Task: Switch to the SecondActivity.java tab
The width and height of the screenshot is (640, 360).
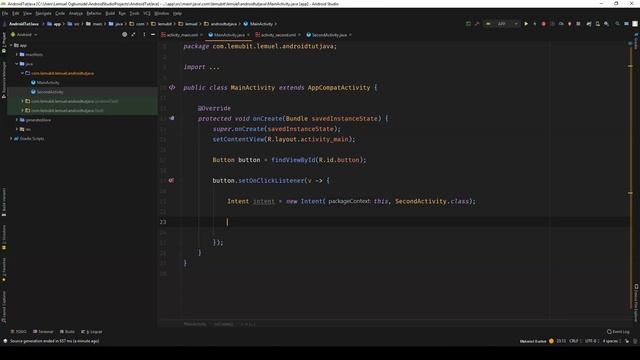Action: coord(329,35)
